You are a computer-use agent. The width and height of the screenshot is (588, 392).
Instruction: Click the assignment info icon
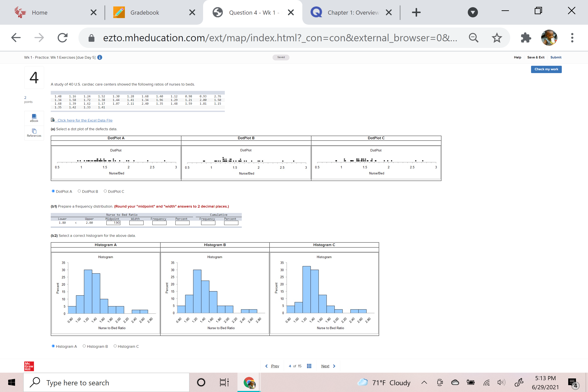[x=100, y=58]
